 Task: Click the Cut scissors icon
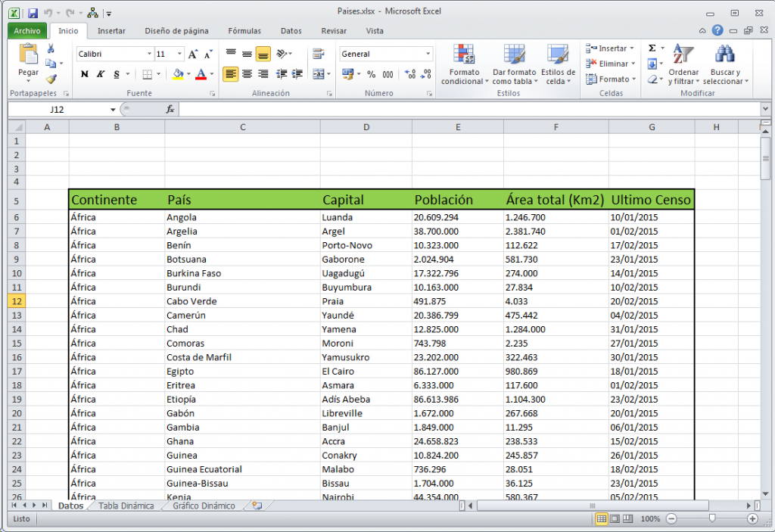[51, 48]
